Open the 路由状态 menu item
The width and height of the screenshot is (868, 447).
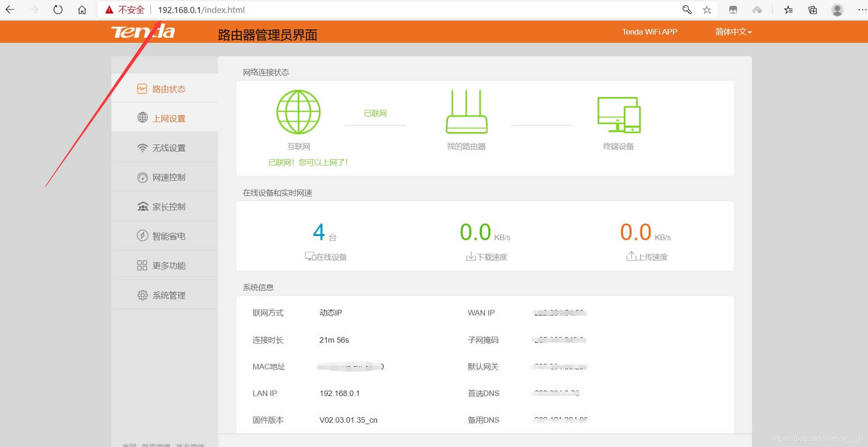click(164, 88)
